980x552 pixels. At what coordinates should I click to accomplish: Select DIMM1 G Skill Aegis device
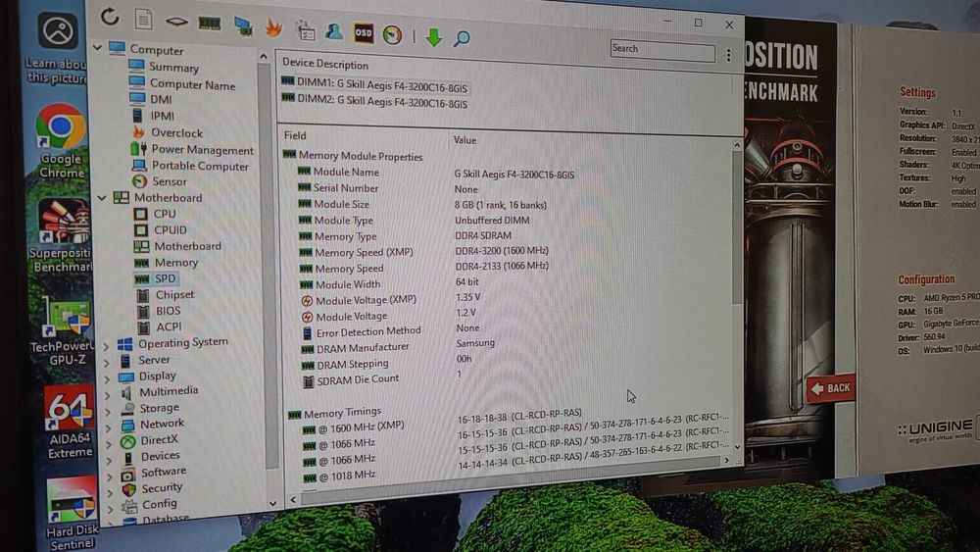click(374, 84)
